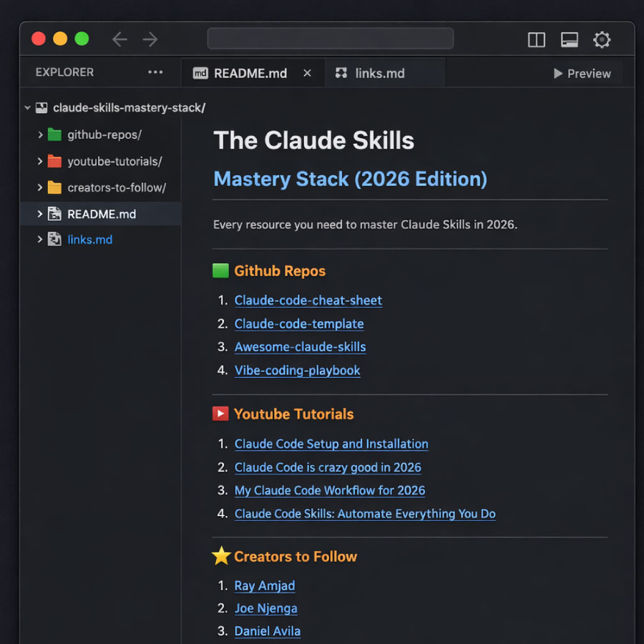Open the Daniel Avila link

[268, 631]
